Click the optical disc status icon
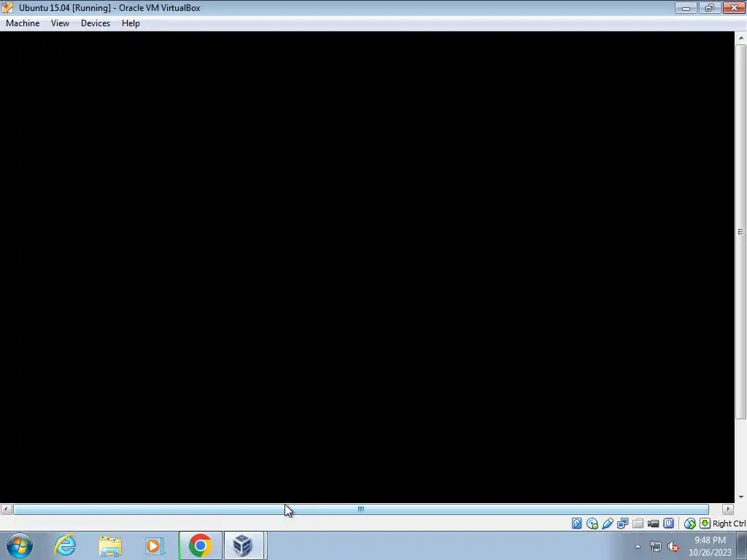The height and width of the screenshot is (560, 747). tap(592, 524)
